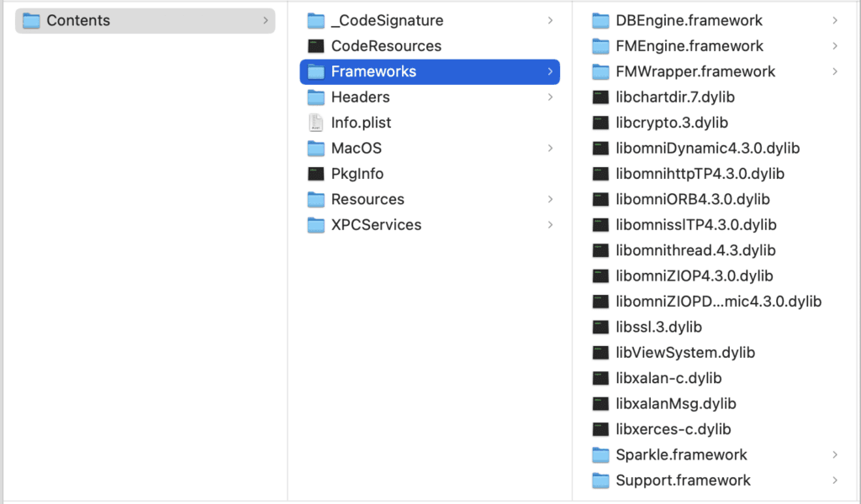This screenshot has height=504, width=861.
Task: Click the XPCServices folder icon
Action: pyautogui.click(x=316, y=225)
